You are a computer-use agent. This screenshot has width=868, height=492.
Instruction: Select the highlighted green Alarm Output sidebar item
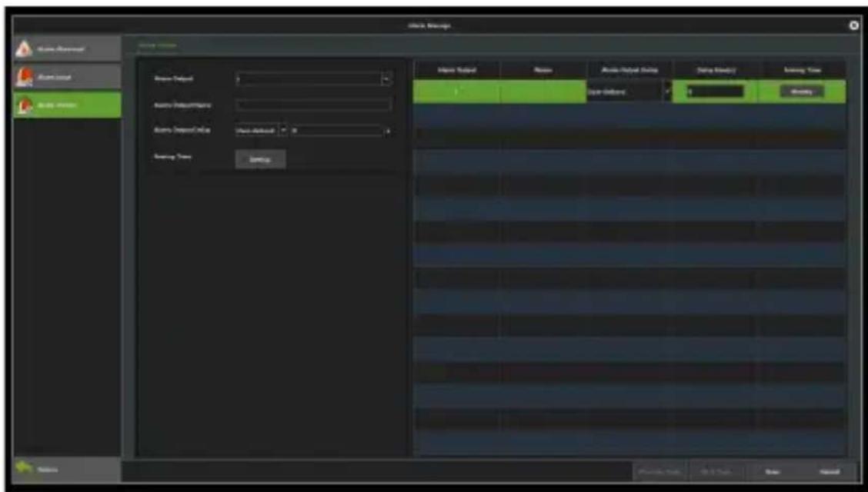[x=67, y=105]
